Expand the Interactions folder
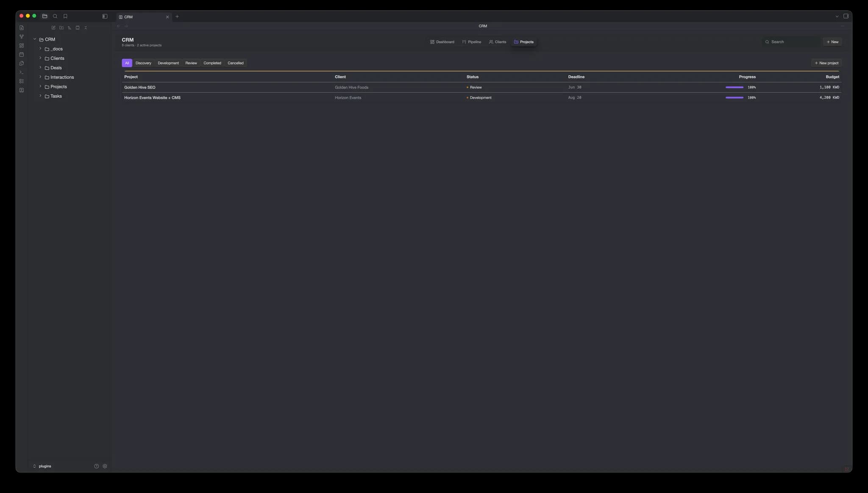The width and height of the screenshot is (868, 493). [x=40, y=77]
